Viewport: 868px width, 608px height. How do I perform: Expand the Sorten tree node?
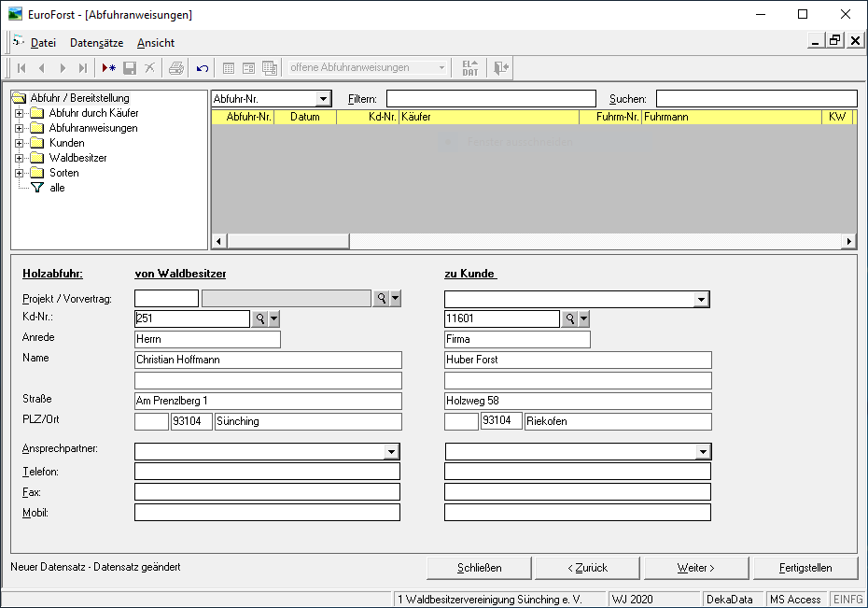[19, 174]
